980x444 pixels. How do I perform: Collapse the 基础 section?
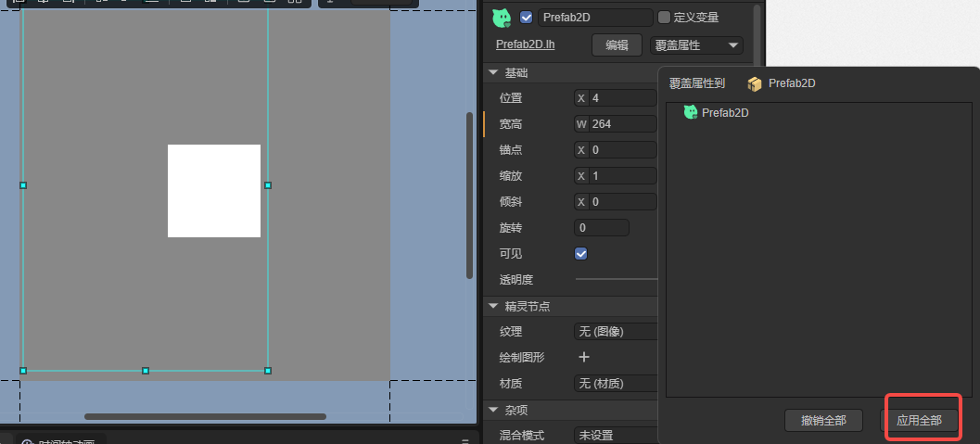click(x=491, y=72)
